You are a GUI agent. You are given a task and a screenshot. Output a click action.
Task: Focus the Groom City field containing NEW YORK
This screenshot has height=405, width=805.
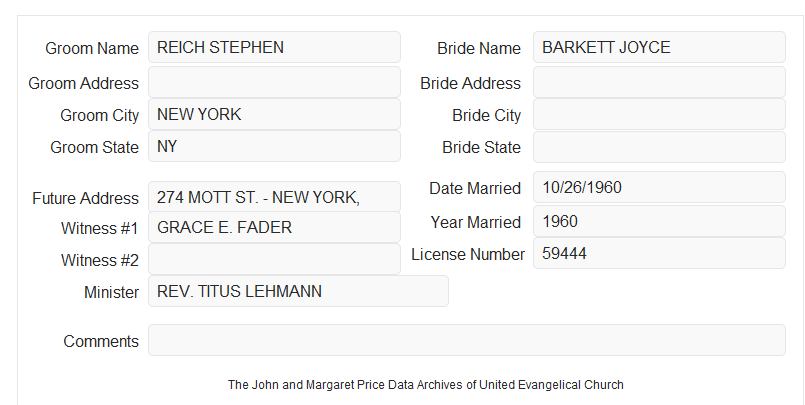(274, 114)
